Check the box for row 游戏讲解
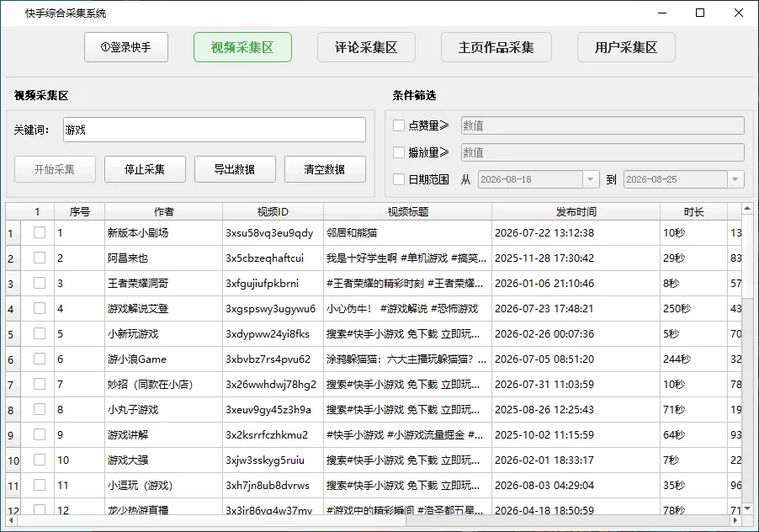This screenshot has width=759, height=532. 40,434
